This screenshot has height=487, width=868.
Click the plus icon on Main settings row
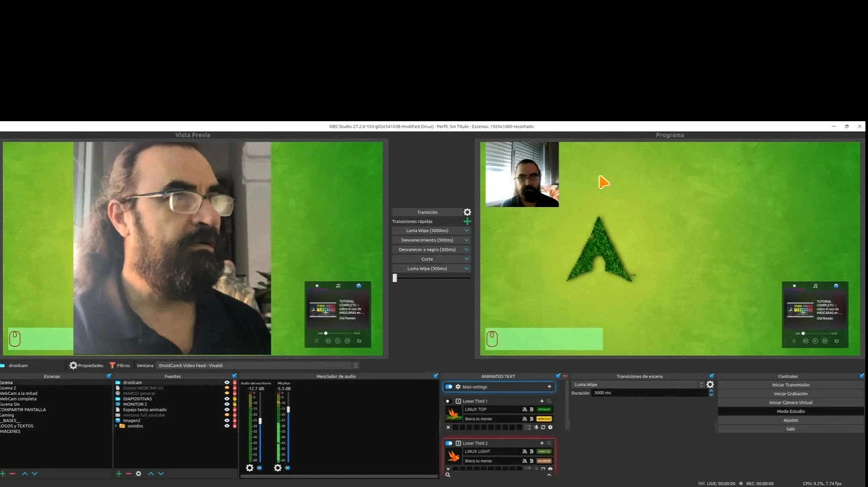(x=549, y=387)
